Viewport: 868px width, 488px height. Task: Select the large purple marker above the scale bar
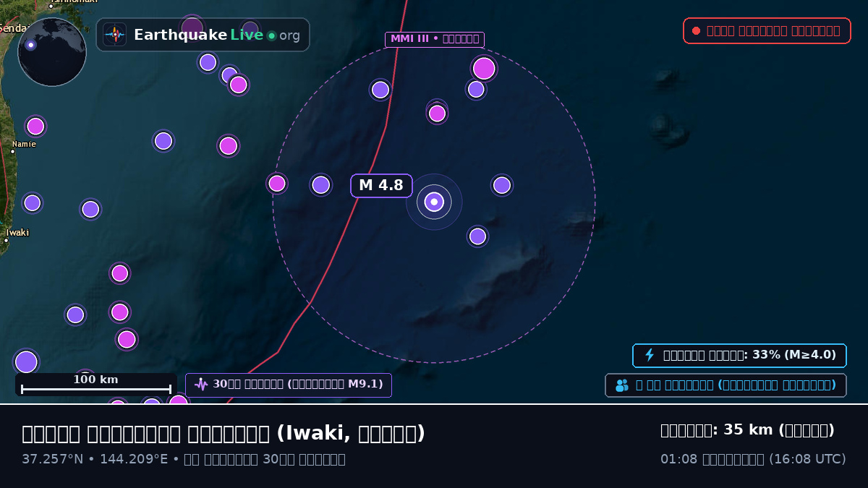[26, 361]
